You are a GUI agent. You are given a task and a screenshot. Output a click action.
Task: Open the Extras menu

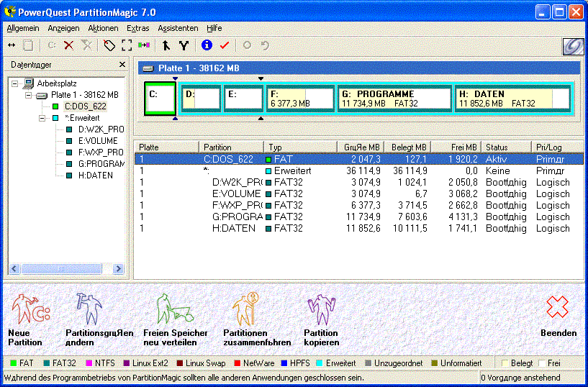pyautogui.click(x=137, y=28)
